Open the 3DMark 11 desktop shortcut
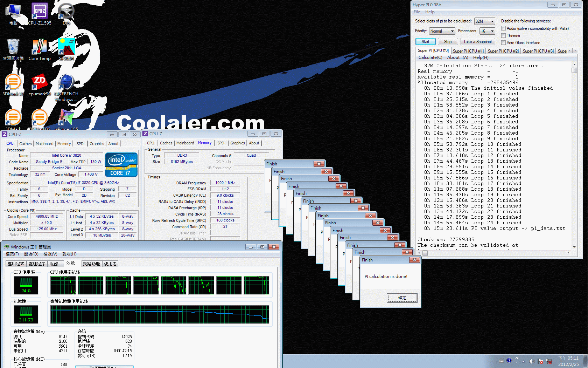This screenshot has width=588, height=368. (x=13, y=85)
